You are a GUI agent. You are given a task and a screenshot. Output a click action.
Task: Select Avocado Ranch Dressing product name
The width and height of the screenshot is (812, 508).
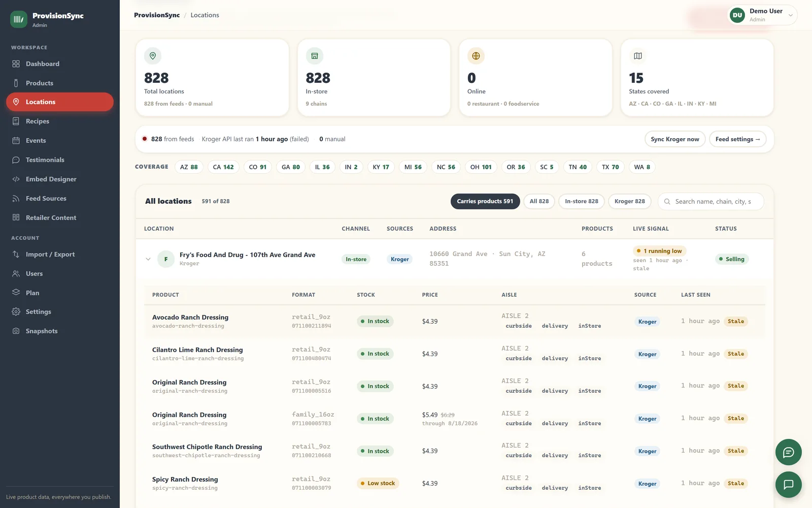(190, 317)
